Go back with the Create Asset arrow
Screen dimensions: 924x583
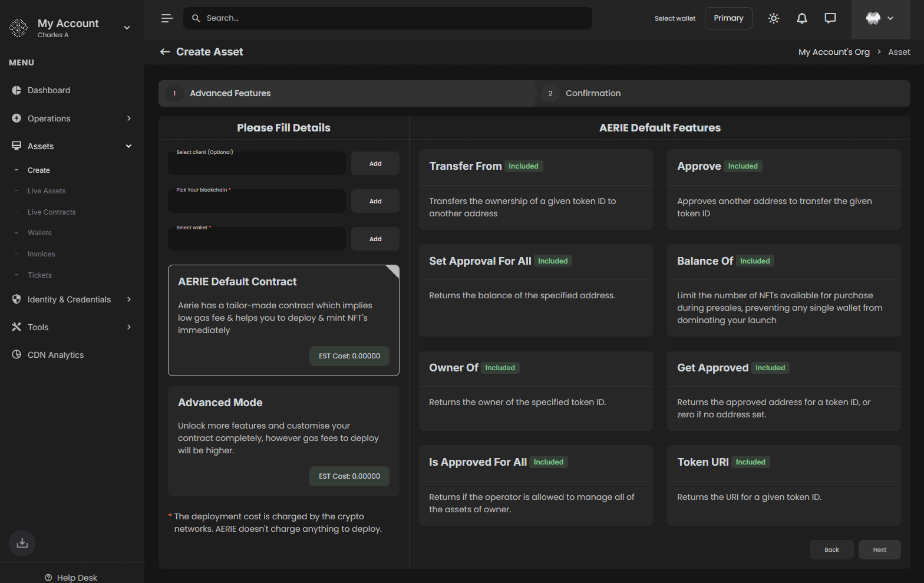pos(165,52)
